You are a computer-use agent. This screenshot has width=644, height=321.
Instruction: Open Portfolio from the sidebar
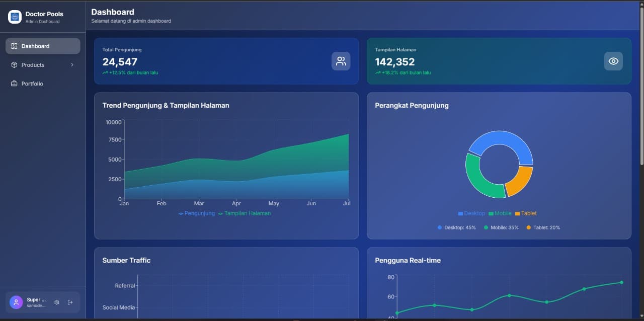32,84
